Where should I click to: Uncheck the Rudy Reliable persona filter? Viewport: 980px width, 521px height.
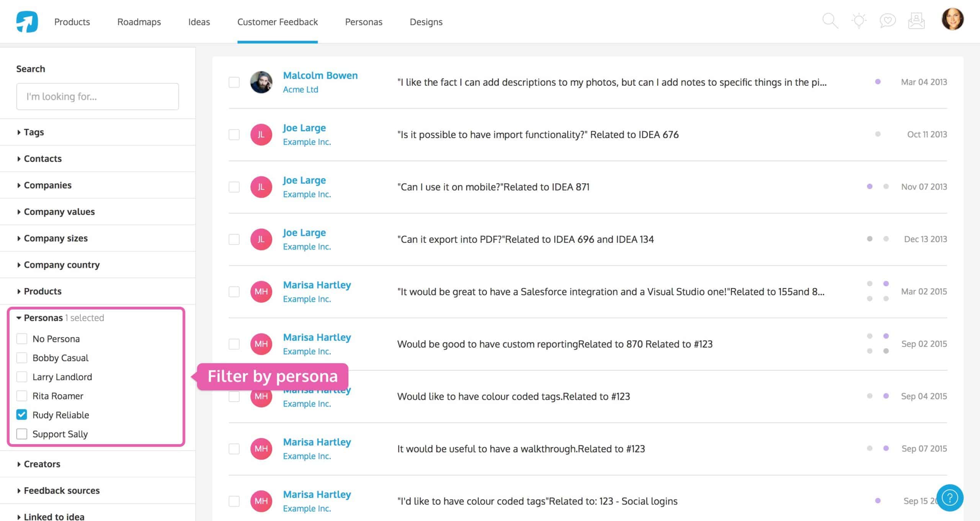(22, 415)
